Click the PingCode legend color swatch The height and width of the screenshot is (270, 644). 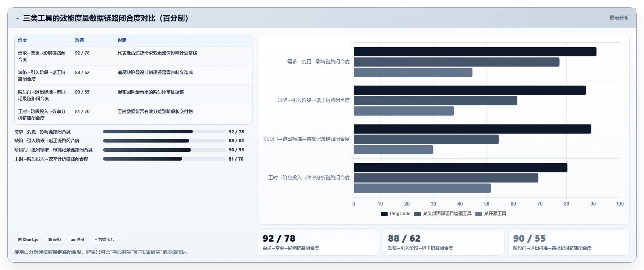pyautogui.click(x=384, y=214)
